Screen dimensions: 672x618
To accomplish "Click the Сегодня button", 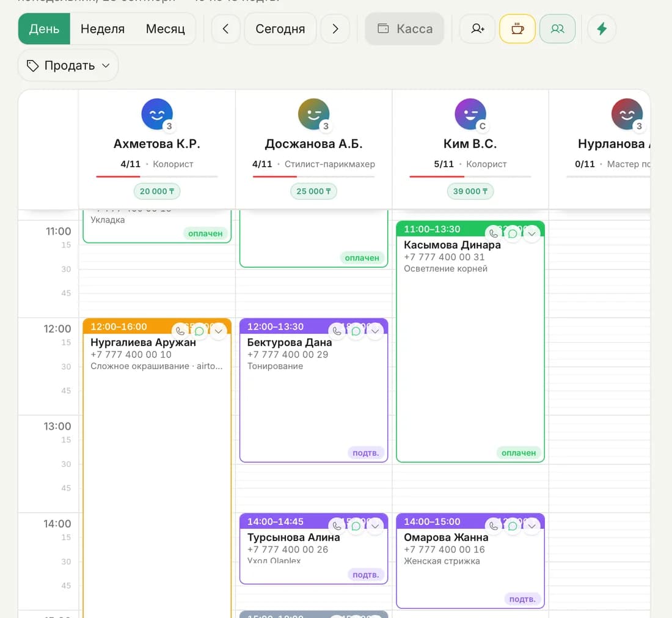I will coord(280,29).
